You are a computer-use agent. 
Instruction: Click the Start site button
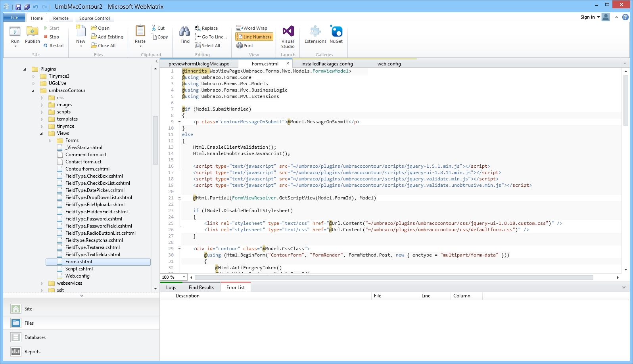click(x=51, y=28)
